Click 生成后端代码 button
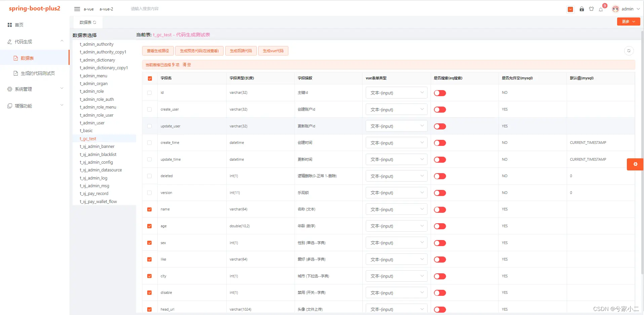The height and width of the screenshot is (315, 644). 241,51
